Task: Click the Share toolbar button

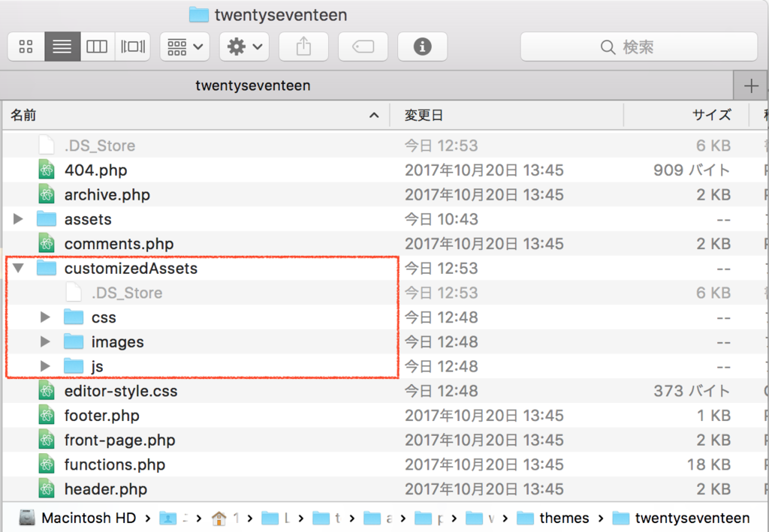Action: tap(303, 47)
